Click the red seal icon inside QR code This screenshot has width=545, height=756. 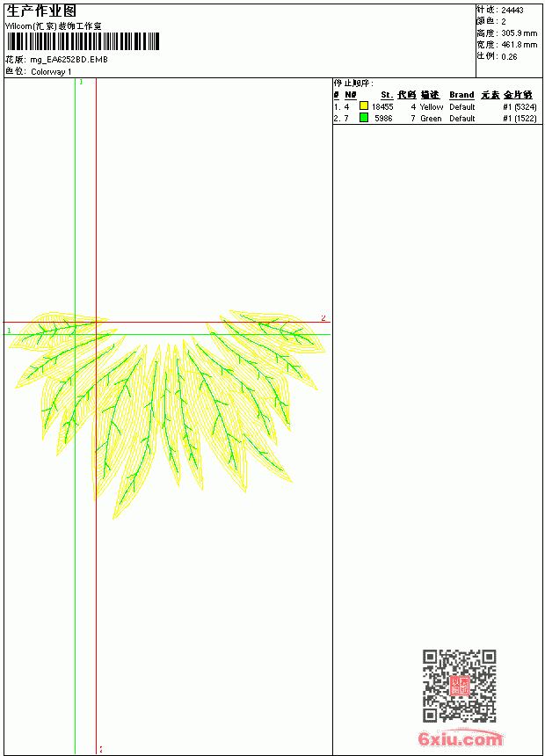pyautogui.click(x=460, y=686)
